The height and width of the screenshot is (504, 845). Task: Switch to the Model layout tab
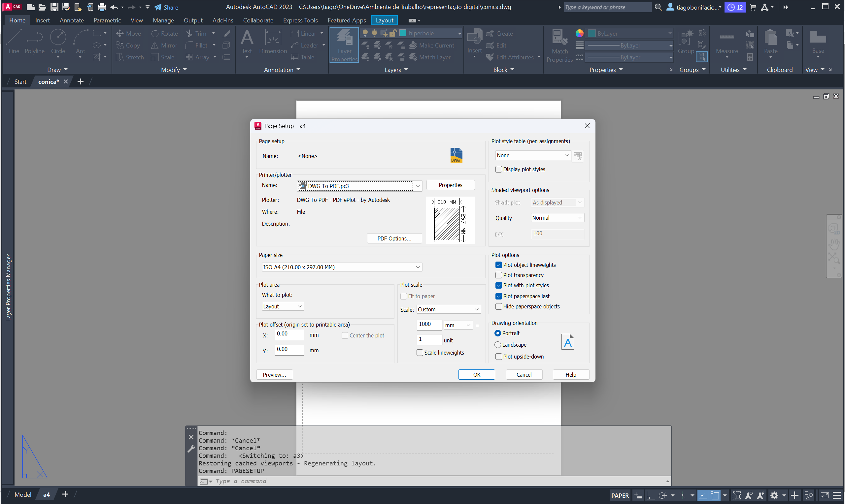tap(23, 494)
